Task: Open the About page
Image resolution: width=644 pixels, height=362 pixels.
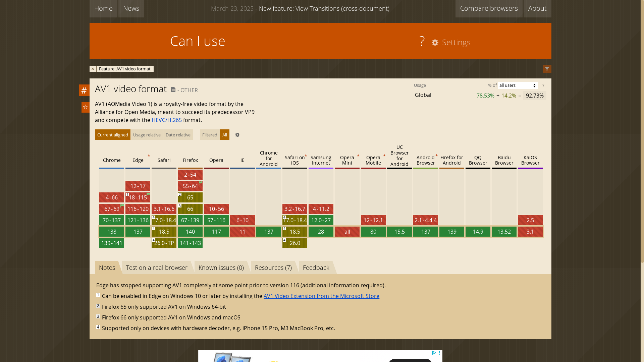Action: tap(537, 8)
